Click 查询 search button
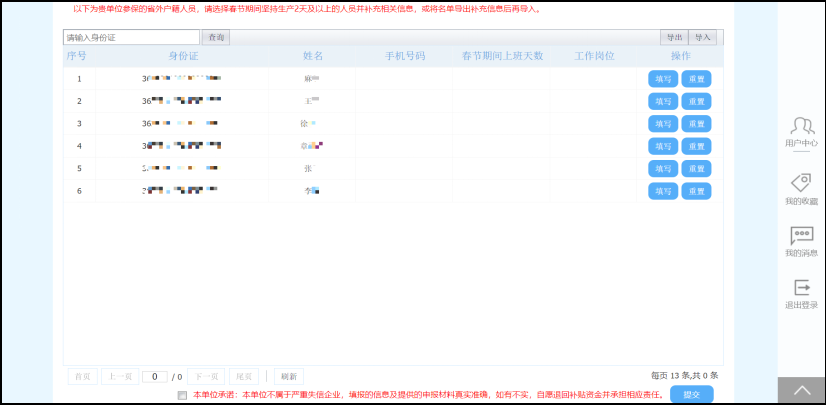Screen dimensions: 826x405 (x=216, y=37)
